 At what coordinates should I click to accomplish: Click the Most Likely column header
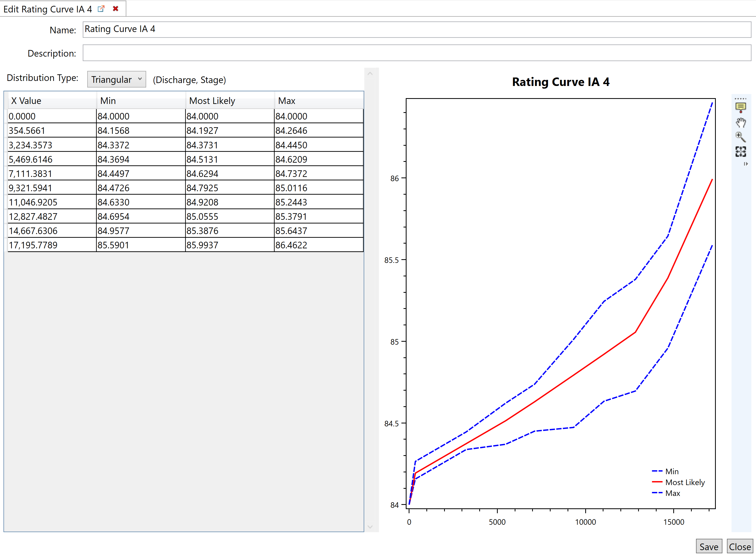pos(230,101)
